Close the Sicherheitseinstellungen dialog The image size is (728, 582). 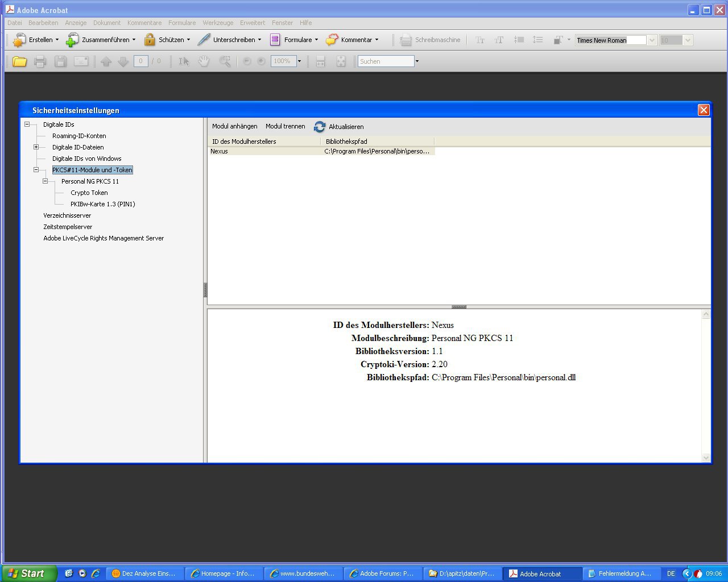pyautogui.click(x=704, y=110)
